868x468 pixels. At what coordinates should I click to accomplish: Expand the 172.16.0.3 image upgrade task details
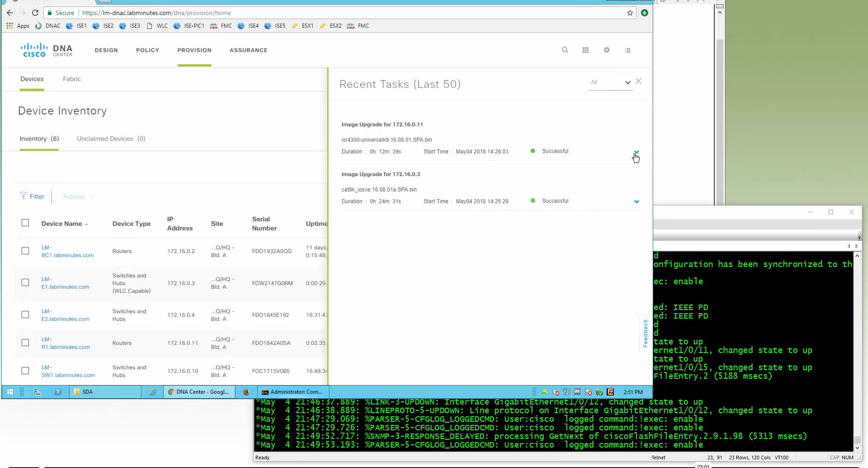(x=636, y=202)
